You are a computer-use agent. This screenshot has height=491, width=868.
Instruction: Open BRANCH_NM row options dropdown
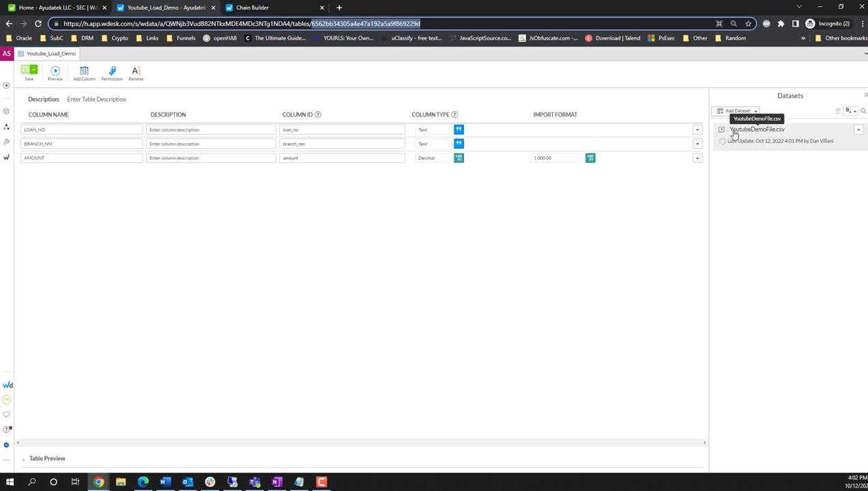pyautogui.click(x=697, y=144)
